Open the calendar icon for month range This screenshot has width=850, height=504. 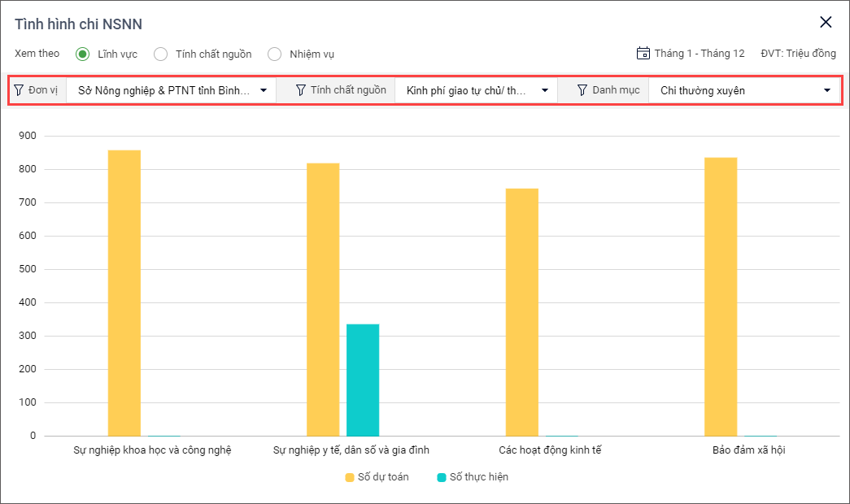point(643,54)
